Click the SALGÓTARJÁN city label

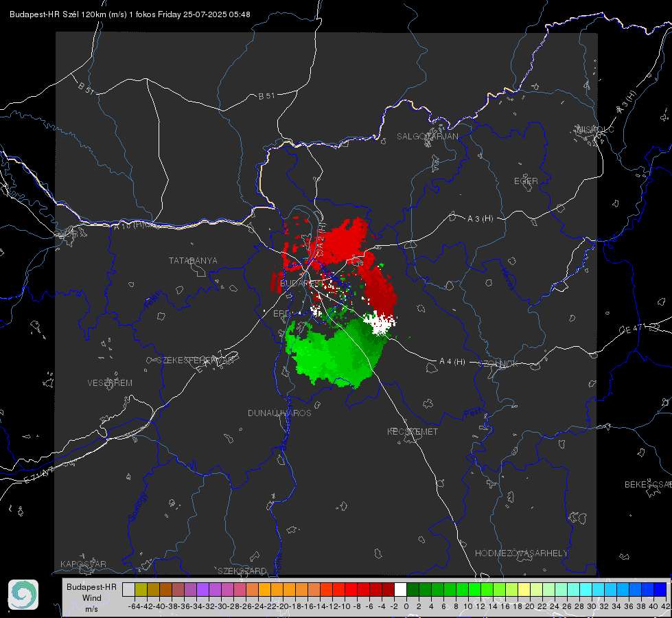pyautogui.click(x=427, y=137)
